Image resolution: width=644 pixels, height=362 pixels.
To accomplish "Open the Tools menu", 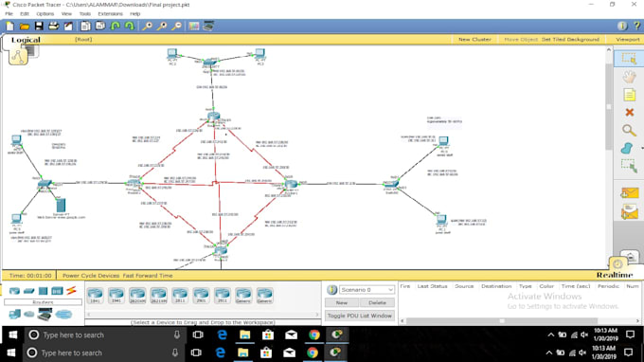I will point(85,14).
